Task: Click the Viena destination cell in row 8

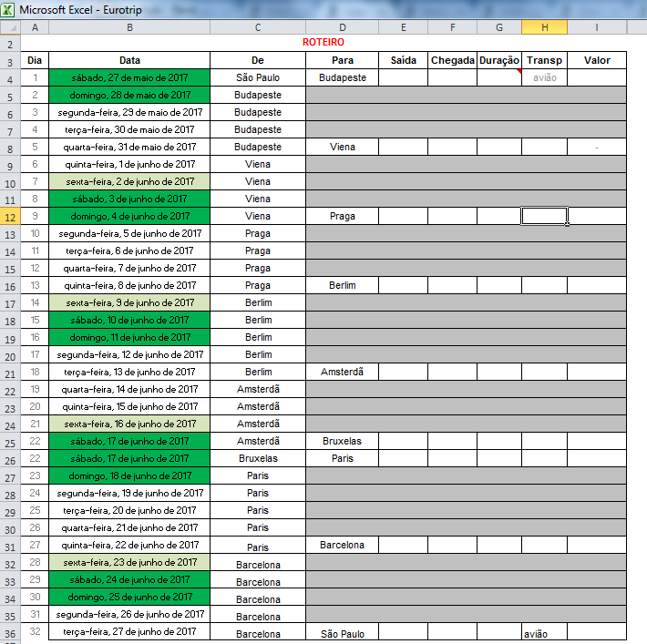Action: [342, 147]
